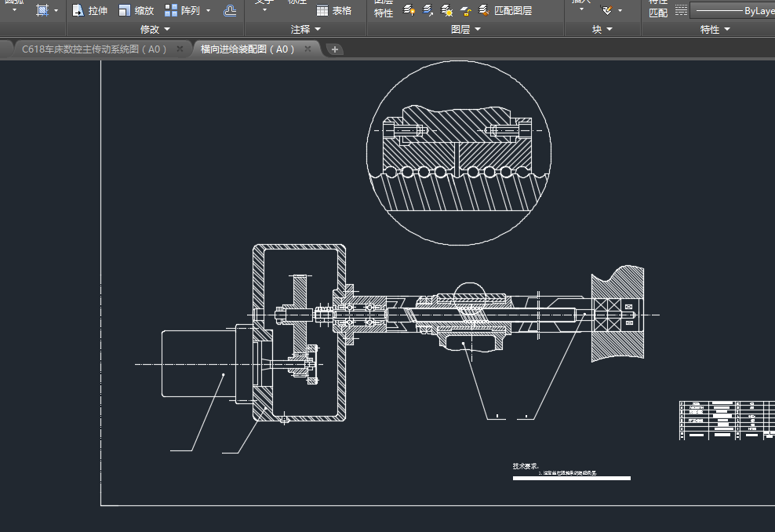Open the ByLayer linetype dropdown

pyautogui.click(x=733, y=11)
